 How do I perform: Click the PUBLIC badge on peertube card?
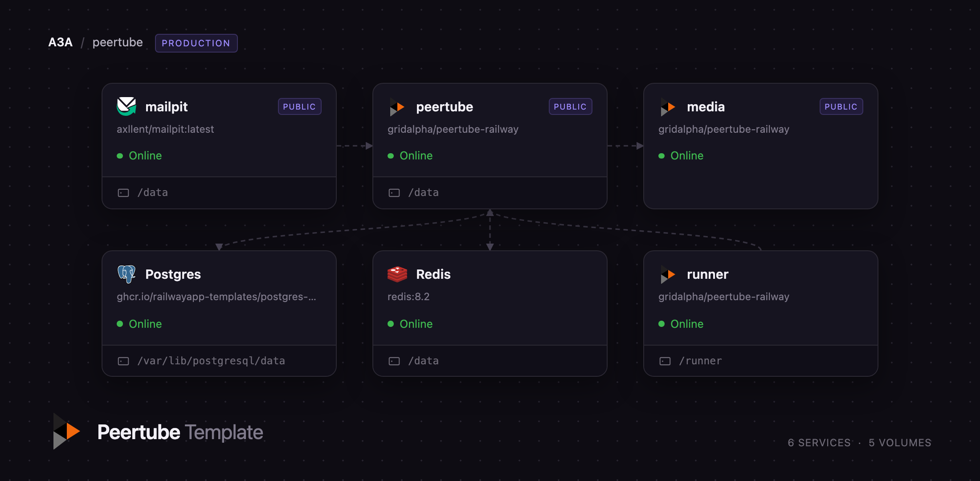click(x=570, y=106)
